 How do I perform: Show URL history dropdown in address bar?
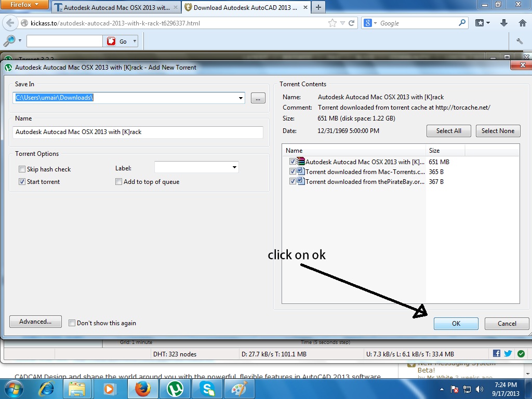click(x=342, y=23)
